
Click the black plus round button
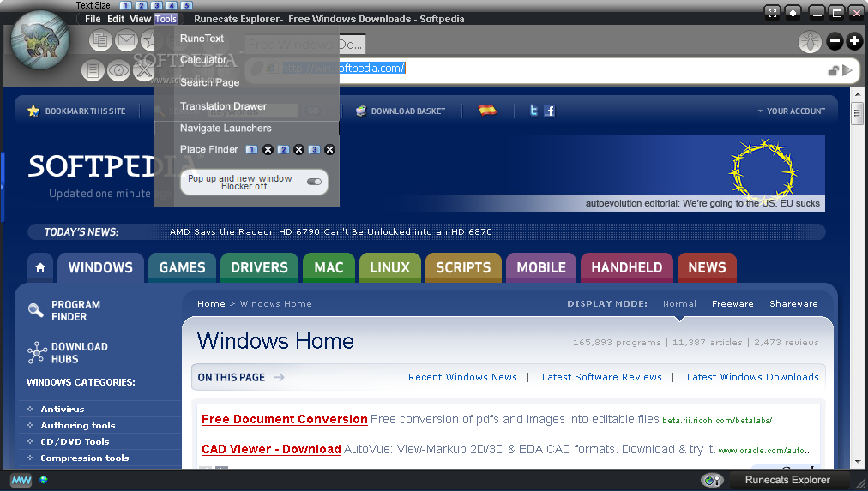855,41
